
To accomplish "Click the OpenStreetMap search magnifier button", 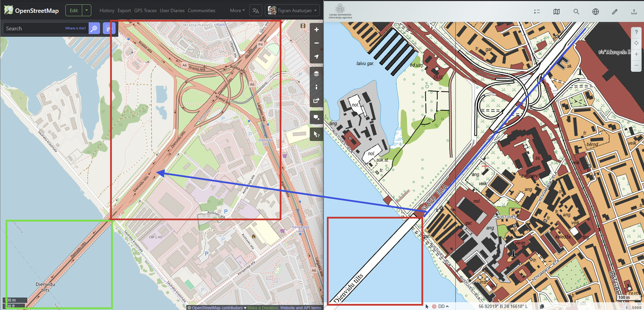I will (94, 28).
